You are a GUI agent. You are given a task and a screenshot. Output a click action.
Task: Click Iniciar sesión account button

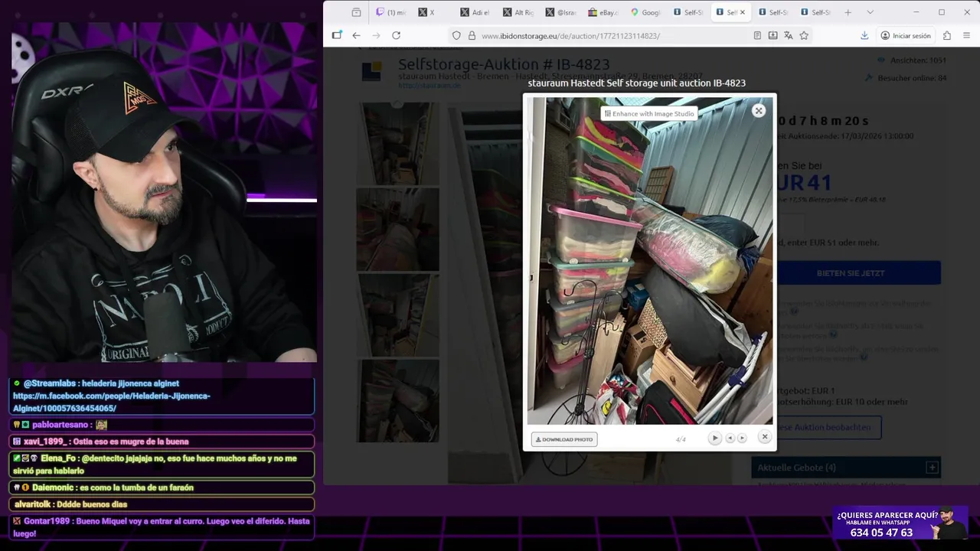point(905,35)
